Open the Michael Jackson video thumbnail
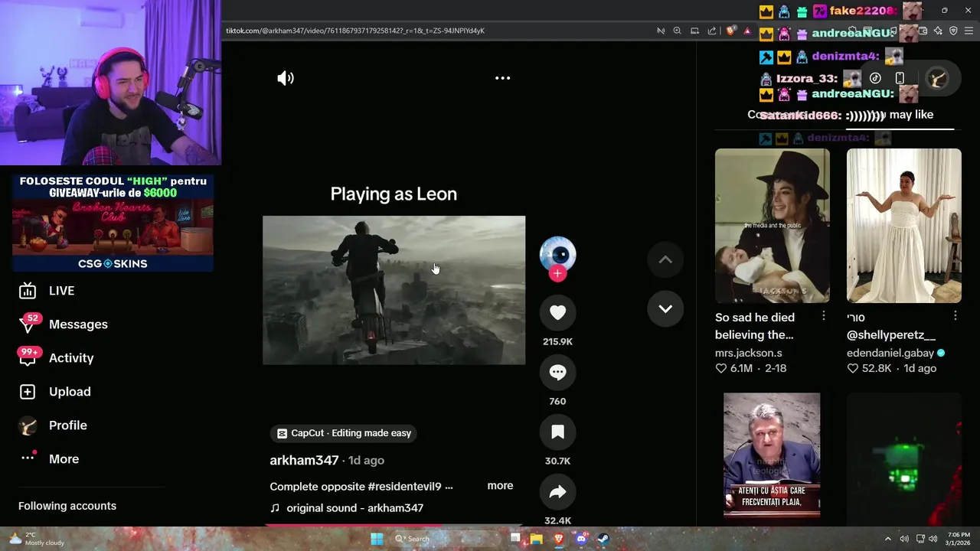This screenshot has width=980, height=551. [772, 226]
